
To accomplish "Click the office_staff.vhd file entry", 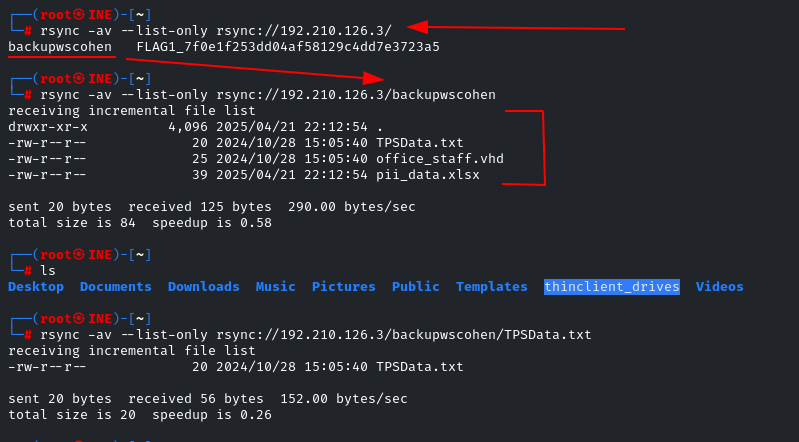I will pyautogui.click(x=440, y=159).
